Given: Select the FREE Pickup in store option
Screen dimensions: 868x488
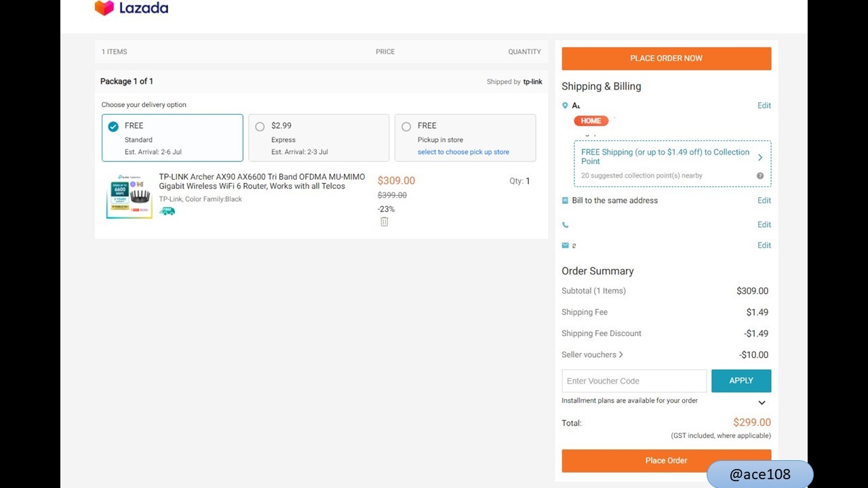Looking at the screenshot, I should tap(465, 138).
